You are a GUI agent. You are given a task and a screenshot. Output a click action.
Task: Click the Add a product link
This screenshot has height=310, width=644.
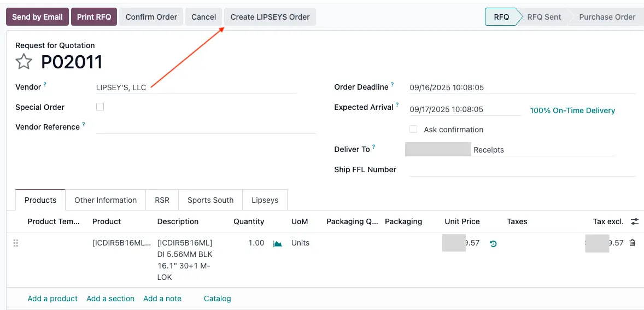52,299
